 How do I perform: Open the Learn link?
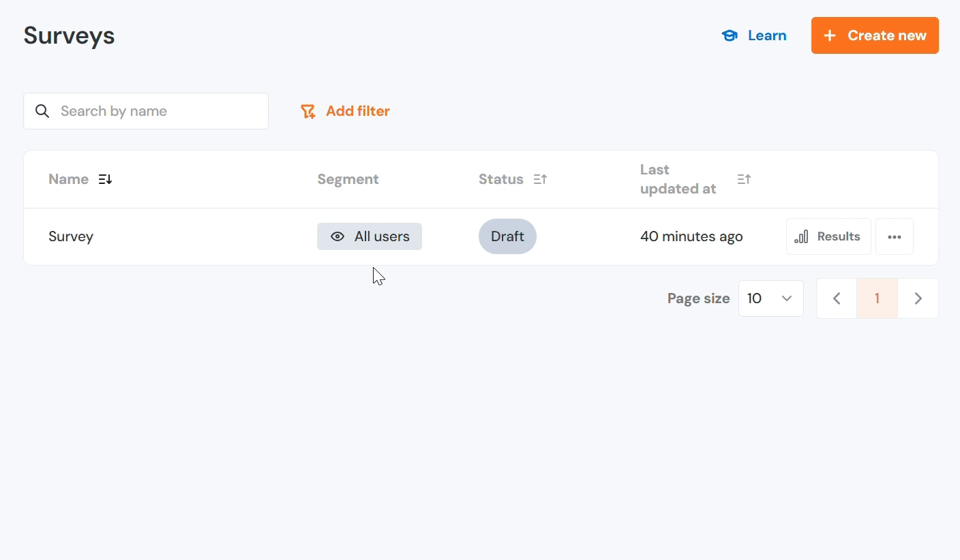(x=767, y=35)
